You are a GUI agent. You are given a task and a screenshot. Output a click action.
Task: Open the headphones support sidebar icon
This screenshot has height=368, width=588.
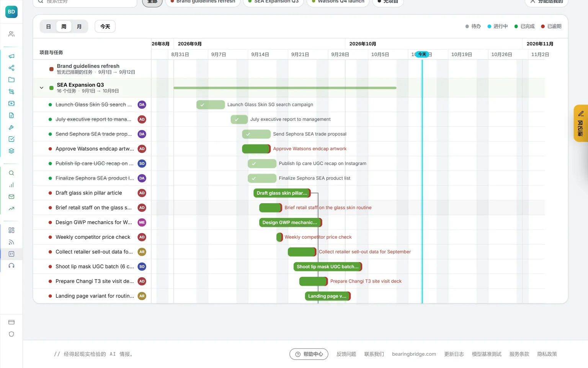(x=11, y=266)
